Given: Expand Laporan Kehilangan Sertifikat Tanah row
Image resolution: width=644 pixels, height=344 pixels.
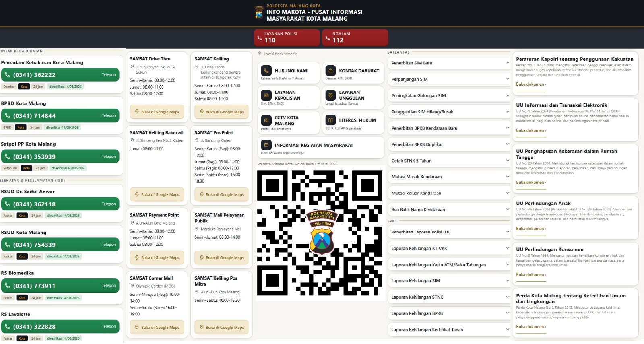Looking at the screenshot, I should point(449,330).
